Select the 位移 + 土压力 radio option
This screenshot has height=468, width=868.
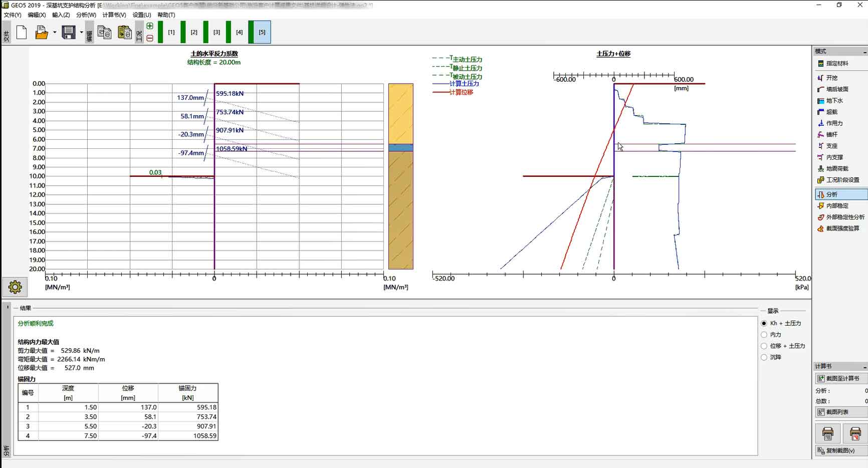coord(764,346)
